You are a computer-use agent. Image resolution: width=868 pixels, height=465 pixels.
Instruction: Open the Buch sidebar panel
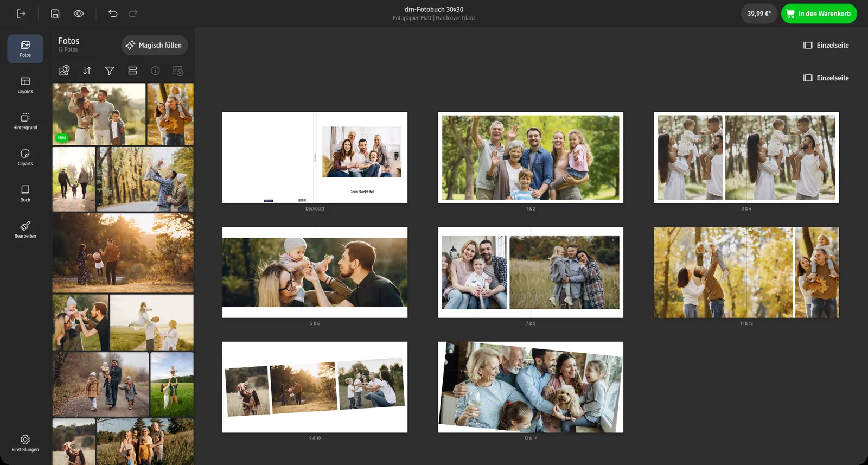click(25, 194)
